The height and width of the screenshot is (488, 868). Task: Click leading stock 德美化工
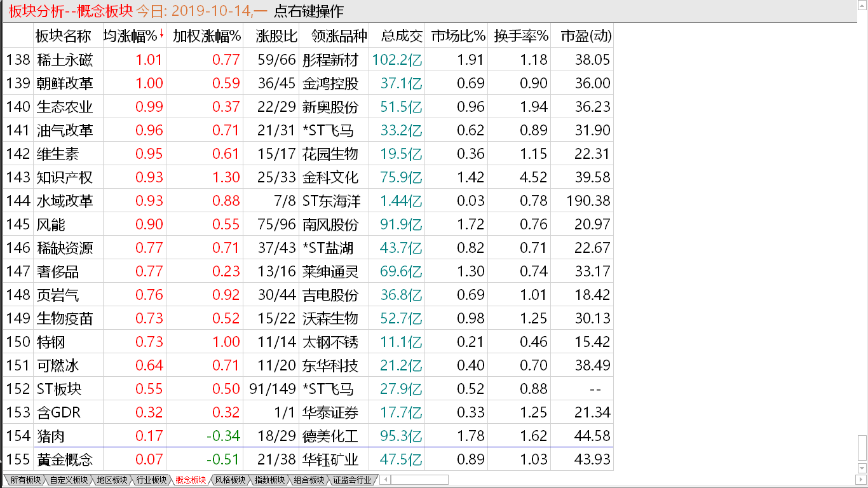point(330,436)
